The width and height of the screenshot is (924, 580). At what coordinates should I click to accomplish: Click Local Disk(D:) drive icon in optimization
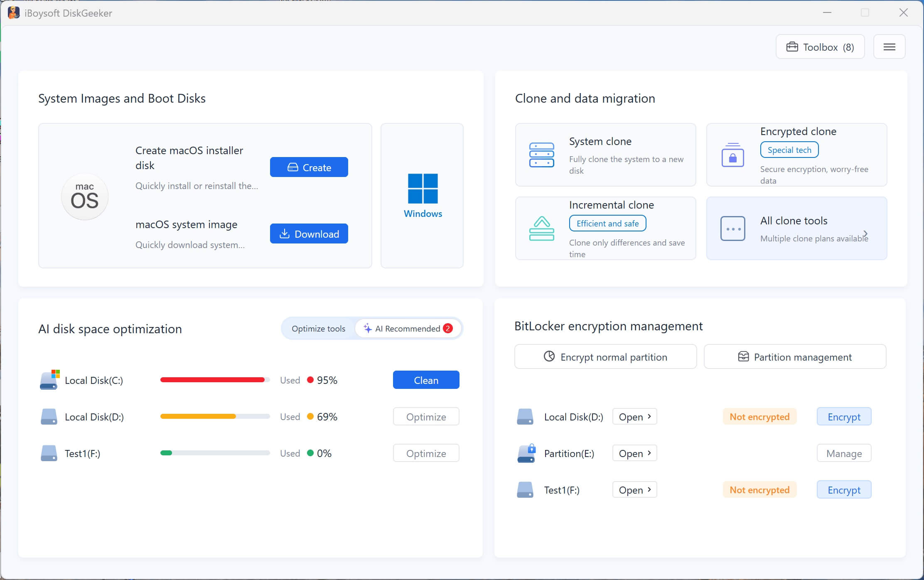(49, 417)
